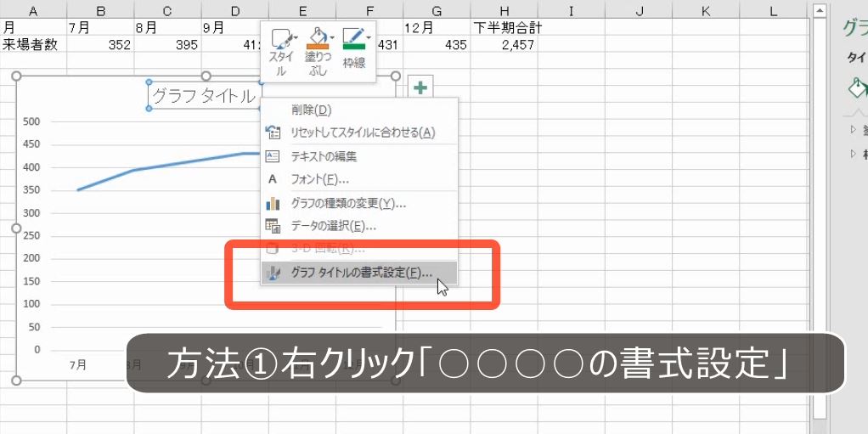Select column H header
The image size is (868, 434).
[504, 10]
